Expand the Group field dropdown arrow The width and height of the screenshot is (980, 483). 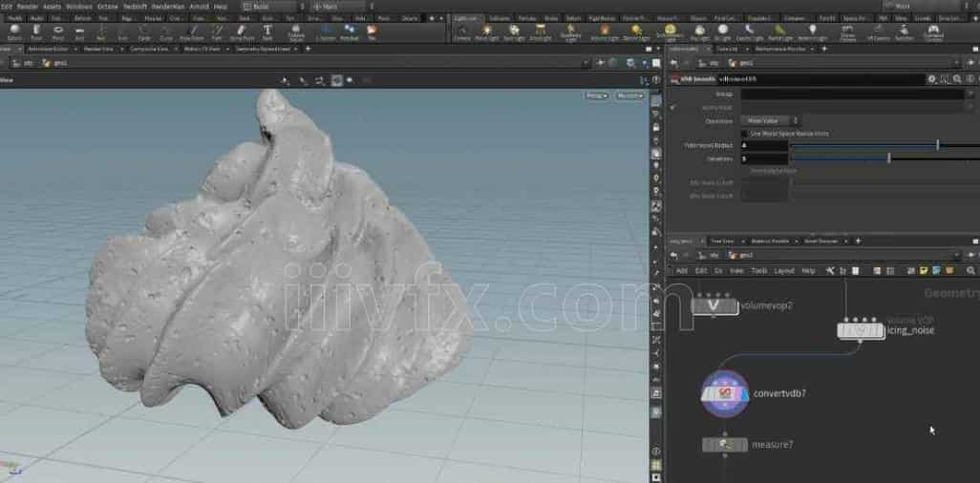point(972,94)
